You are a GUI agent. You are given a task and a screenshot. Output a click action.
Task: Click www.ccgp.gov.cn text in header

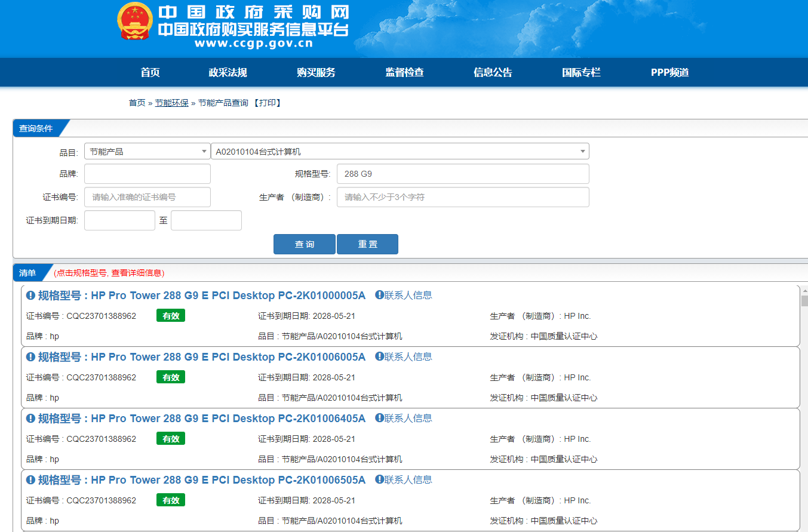253,44
